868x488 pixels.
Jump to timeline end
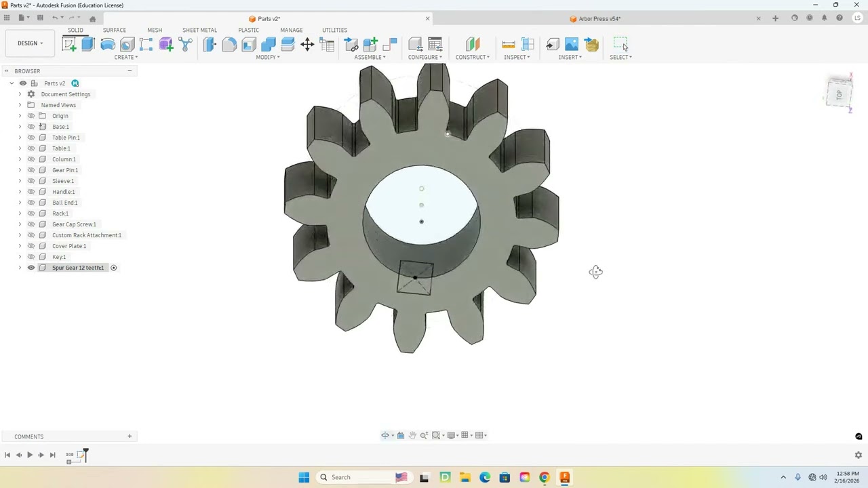click(x=52, y=455)
